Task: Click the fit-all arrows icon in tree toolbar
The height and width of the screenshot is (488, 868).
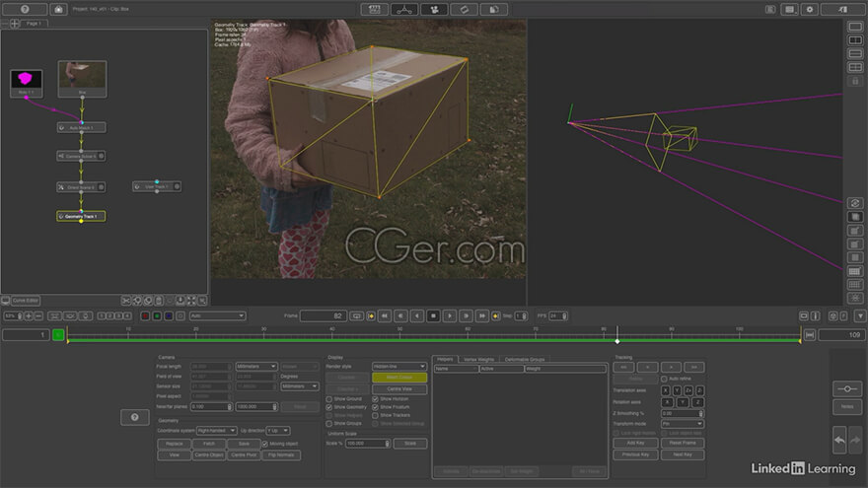Action: pos(191,301)
